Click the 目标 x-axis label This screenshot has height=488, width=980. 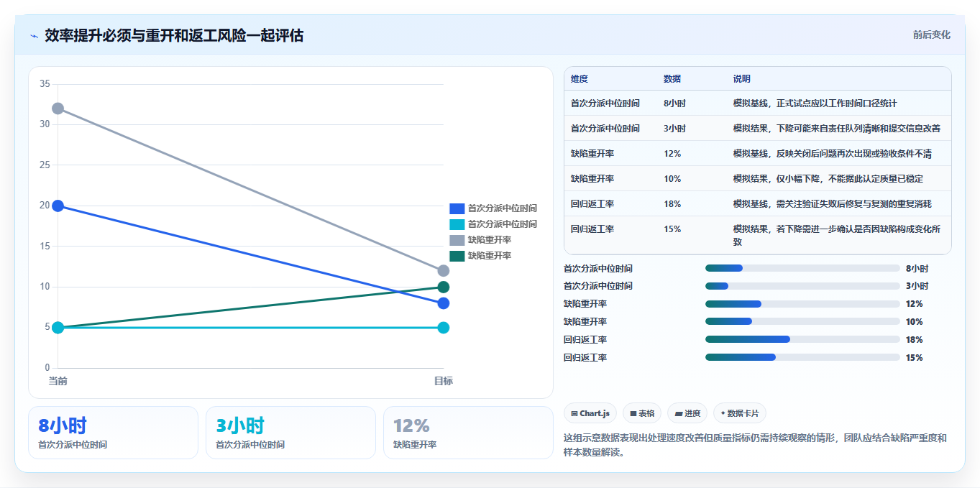(444, 381)
